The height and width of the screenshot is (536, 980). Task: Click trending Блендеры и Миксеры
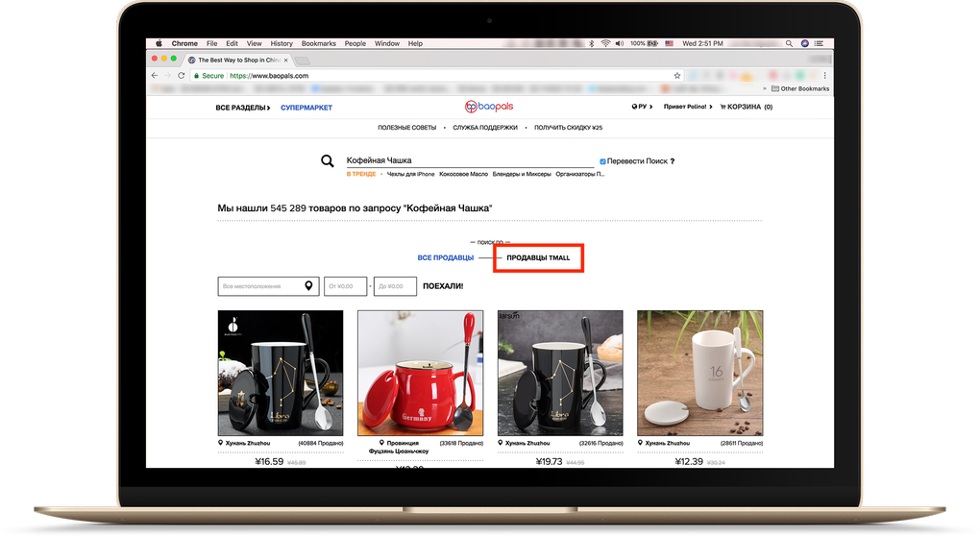click(522, 174)
